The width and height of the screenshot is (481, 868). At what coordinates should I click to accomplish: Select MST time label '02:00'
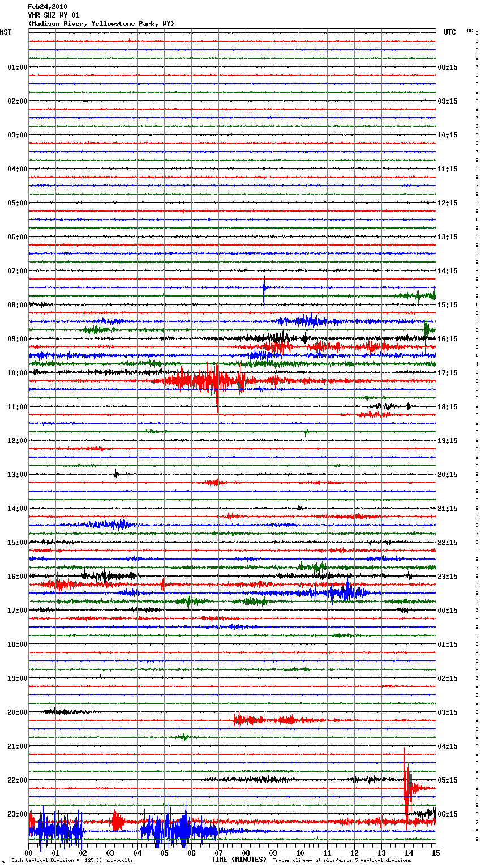18,101
